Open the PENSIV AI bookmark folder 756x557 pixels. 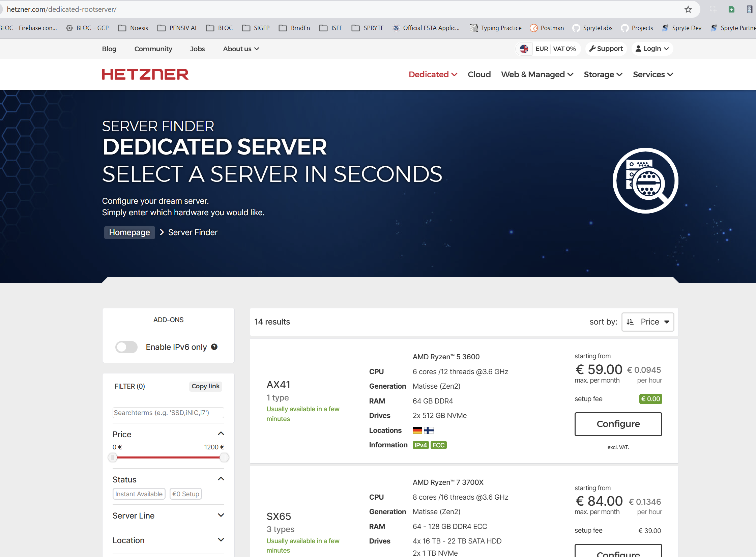(177, 28)
